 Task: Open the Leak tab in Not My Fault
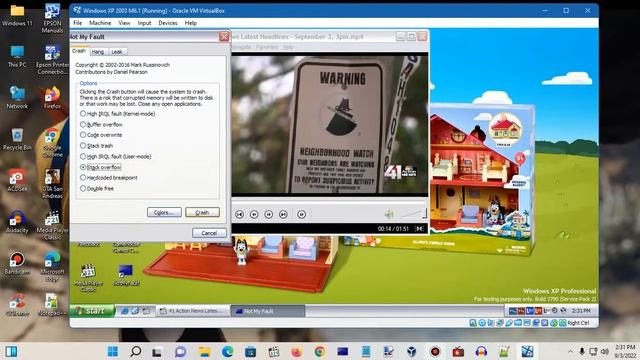pos(117,52)
